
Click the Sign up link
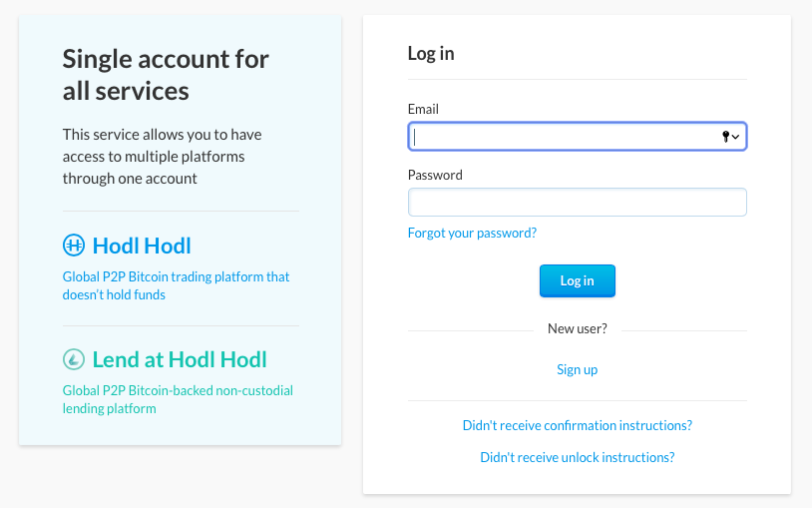(577, 369)
